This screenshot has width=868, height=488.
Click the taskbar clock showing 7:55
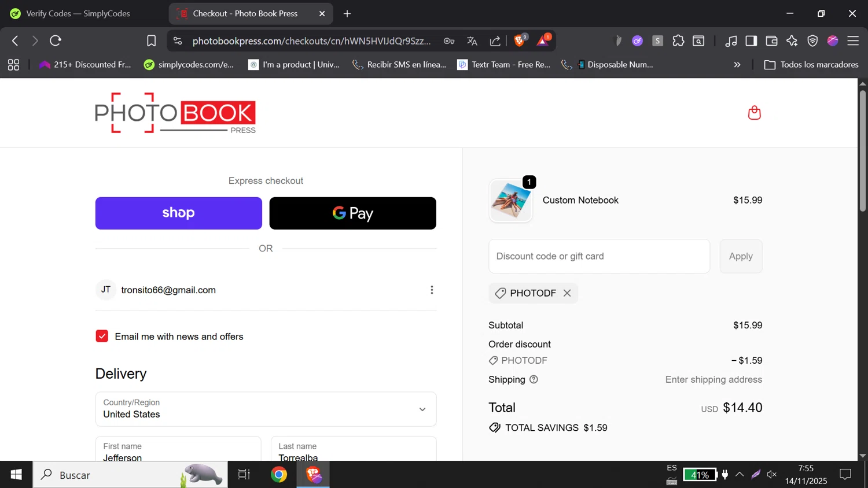(806, 475)
